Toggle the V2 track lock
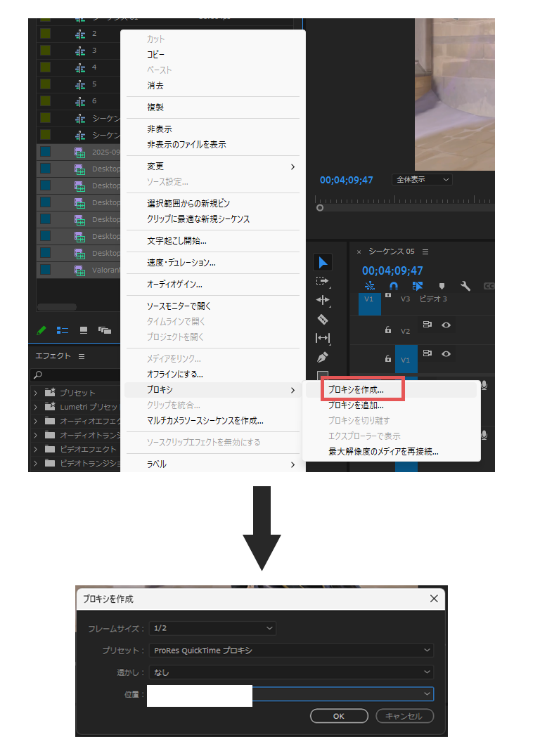 (387, 330)
